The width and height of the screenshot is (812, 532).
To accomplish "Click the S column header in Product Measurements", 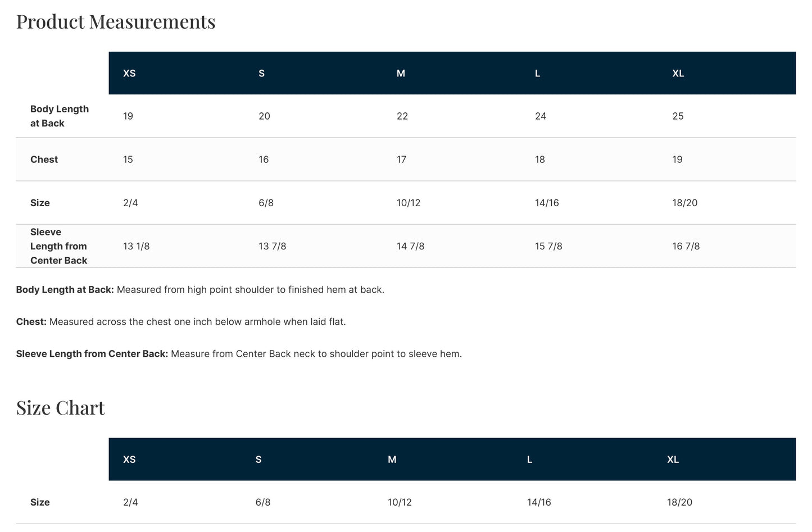I will coord(261,73).
